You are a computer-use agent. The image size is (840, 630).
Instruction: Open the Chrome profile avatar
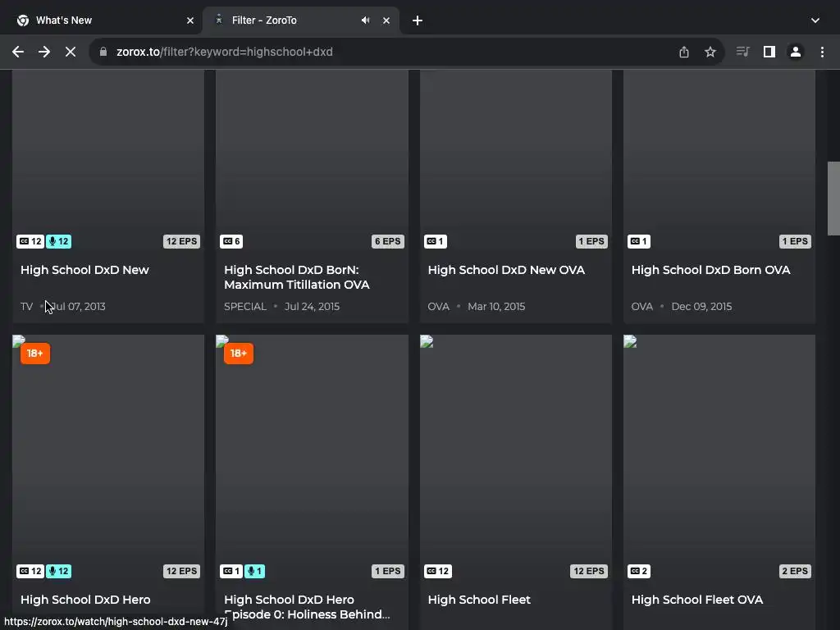pyautogui.click(x=796, y=52)
